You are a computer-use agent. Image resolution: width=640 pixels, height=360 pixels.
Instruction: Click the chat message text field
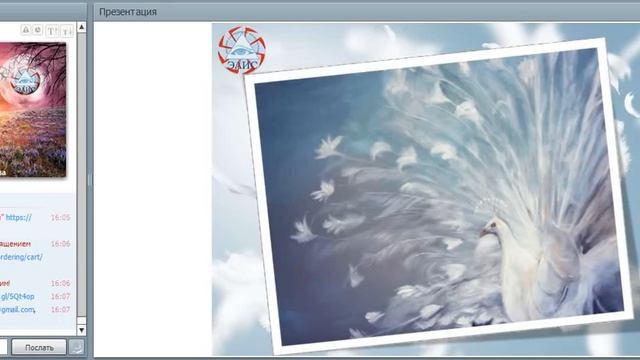click(x=3, y=347)
